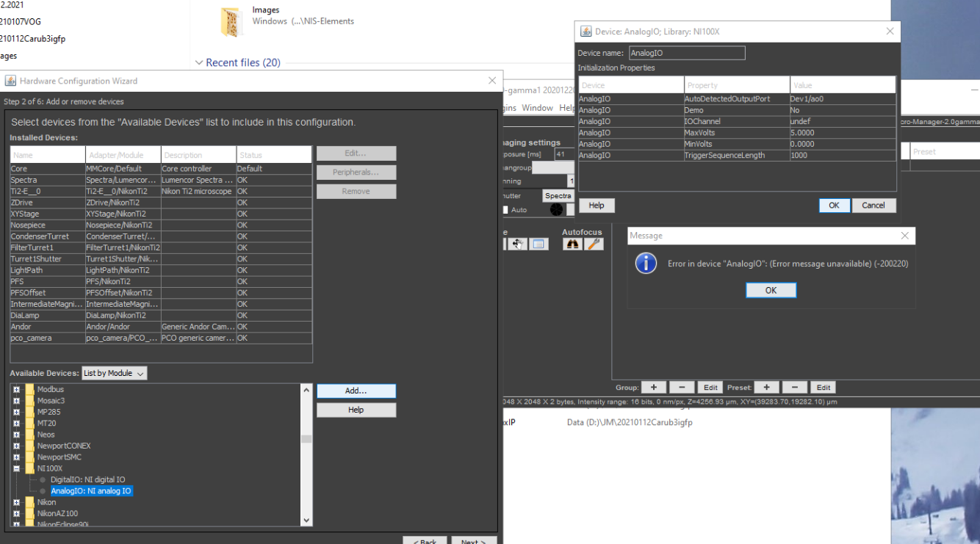
Task: Advance the wizard with Next
Action: coord(473,541)
